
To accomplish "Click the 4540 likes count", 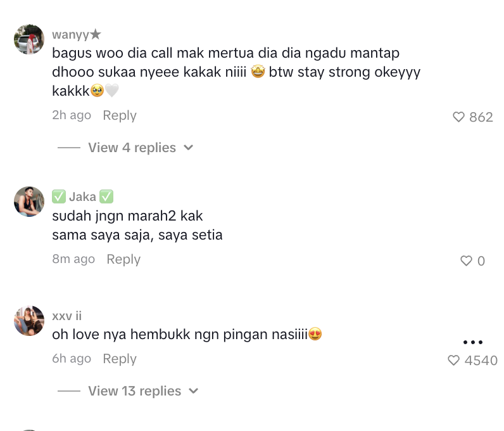I will click(x=481, y=361).
